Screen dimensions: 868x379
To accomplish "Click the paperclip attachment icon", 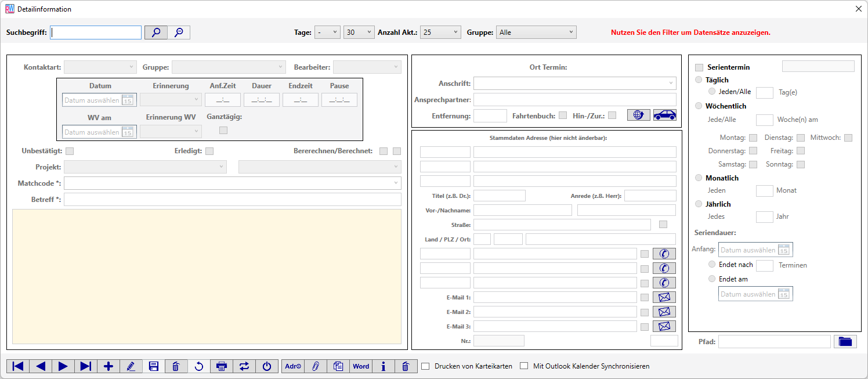I will (x=316, y=366).
